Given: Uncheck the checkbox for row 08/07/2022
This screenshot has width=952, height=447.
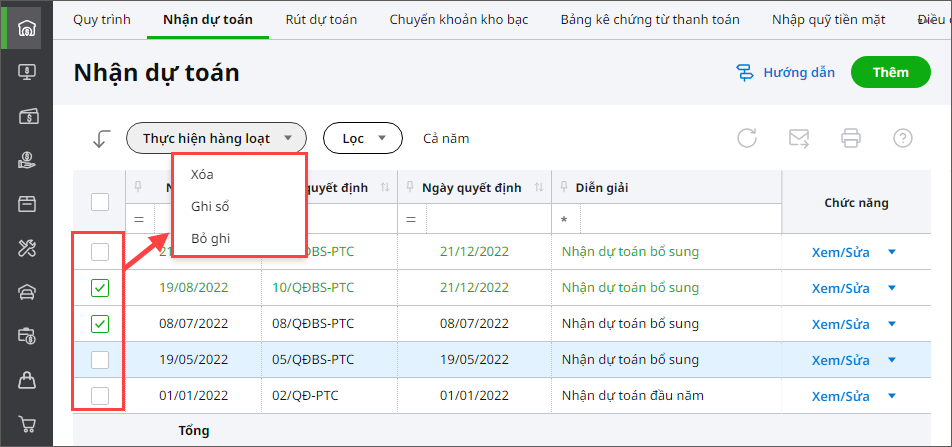Looking at the screenshot, I should click(x=100, y=324).
